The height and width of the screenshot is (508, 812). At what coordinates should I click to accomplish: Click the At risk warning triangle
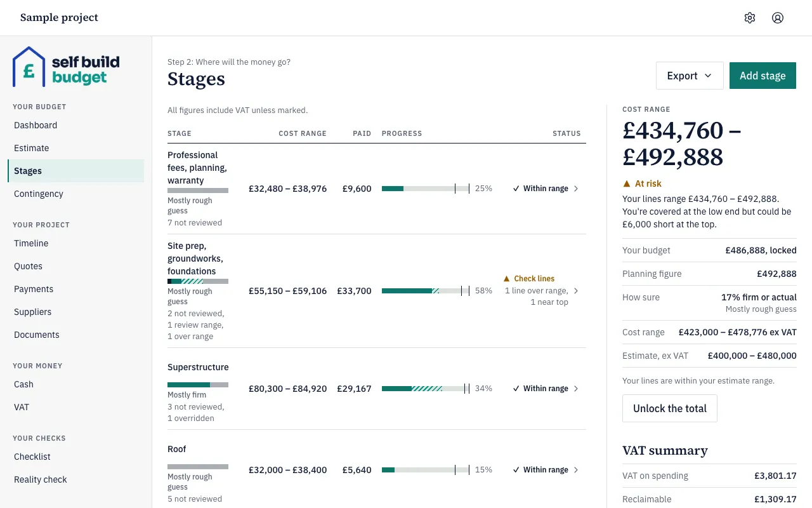coord(627,184)
